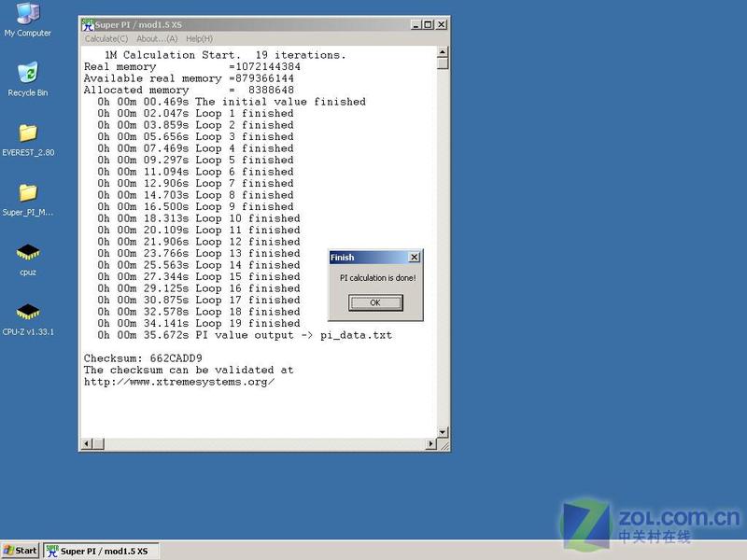The image size is (747, 560).
Task: Click 'The checksum can be validated at' line
Action: click(189, 370)
